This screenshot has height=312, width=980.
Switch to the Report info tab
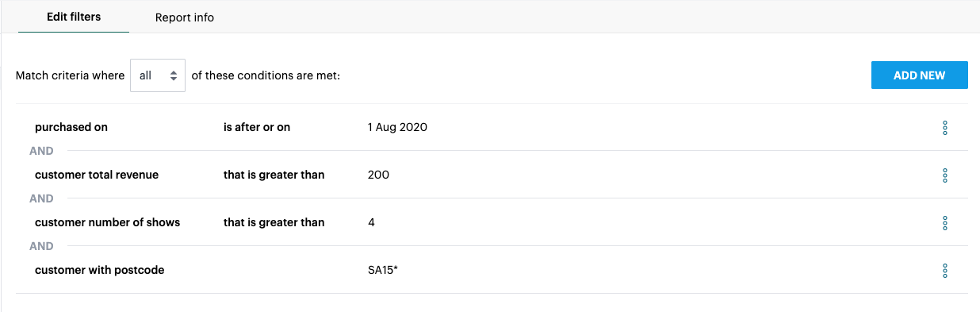[x=185, y=17]
